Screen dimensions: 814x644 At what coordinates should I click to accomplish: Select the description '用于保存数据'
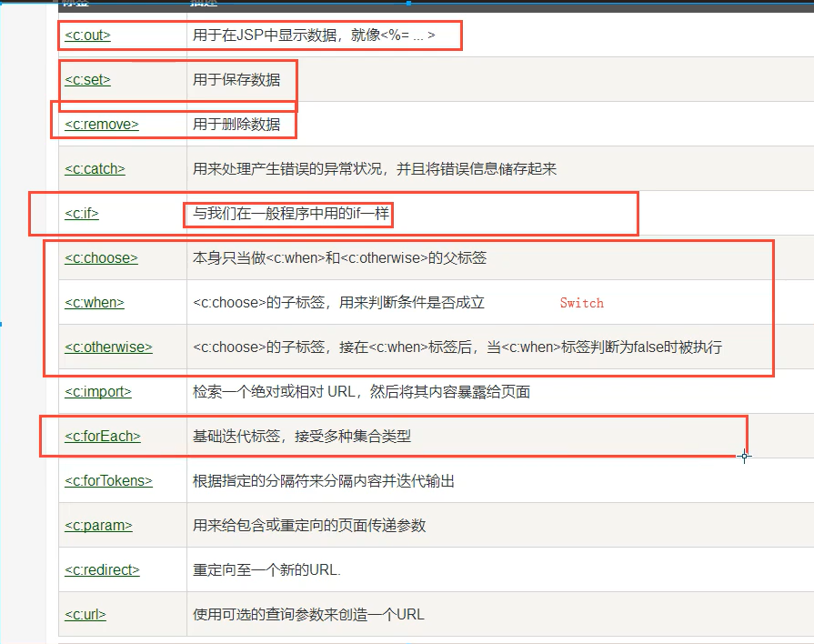point(236,80)
